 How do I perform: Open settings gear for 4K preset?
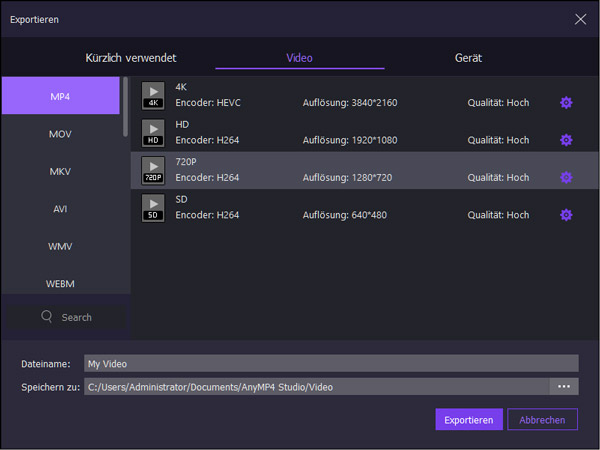pyautogui.click(x=566, y=103)
